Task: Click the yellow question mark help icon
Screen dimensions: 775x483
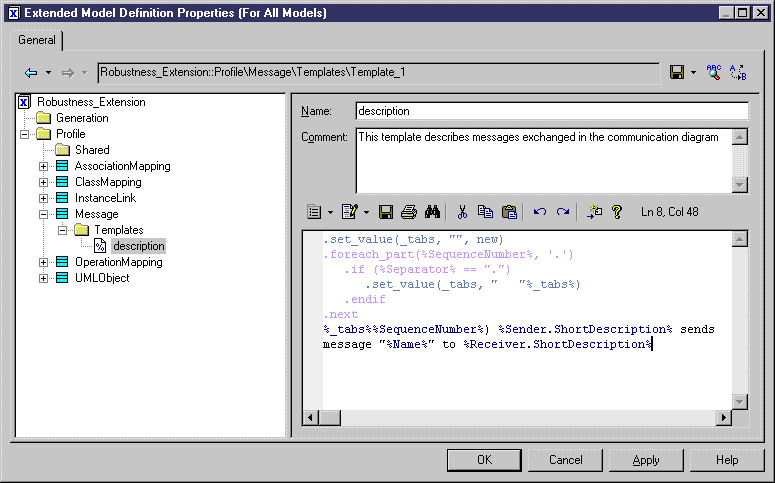Action: pyautogui.click(x=617, y=212)
